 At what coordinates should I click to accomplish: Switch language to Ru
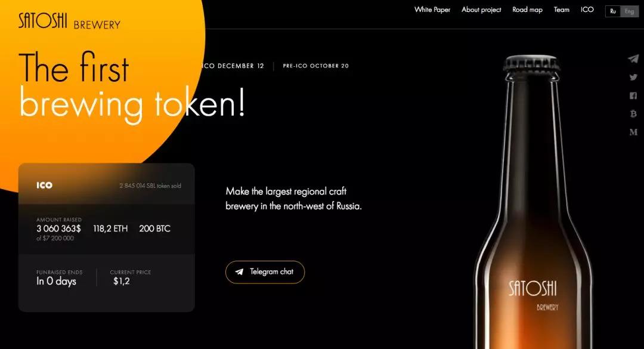pyautogui.click(x=613, y=11)
